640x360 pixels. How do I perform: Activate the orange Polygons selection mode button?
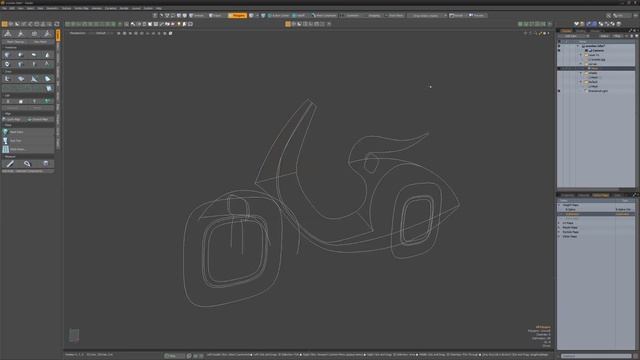click(x=237, y=16)
